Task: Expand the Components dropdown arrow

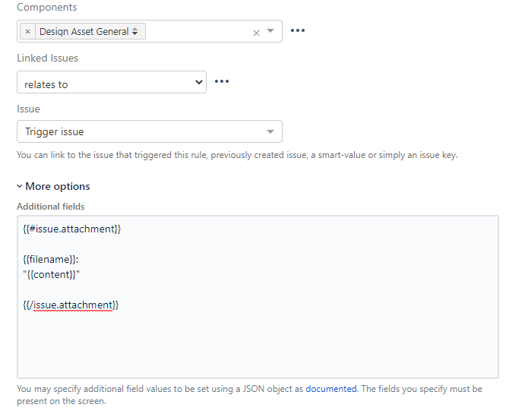Action: [x=270, y=31]
